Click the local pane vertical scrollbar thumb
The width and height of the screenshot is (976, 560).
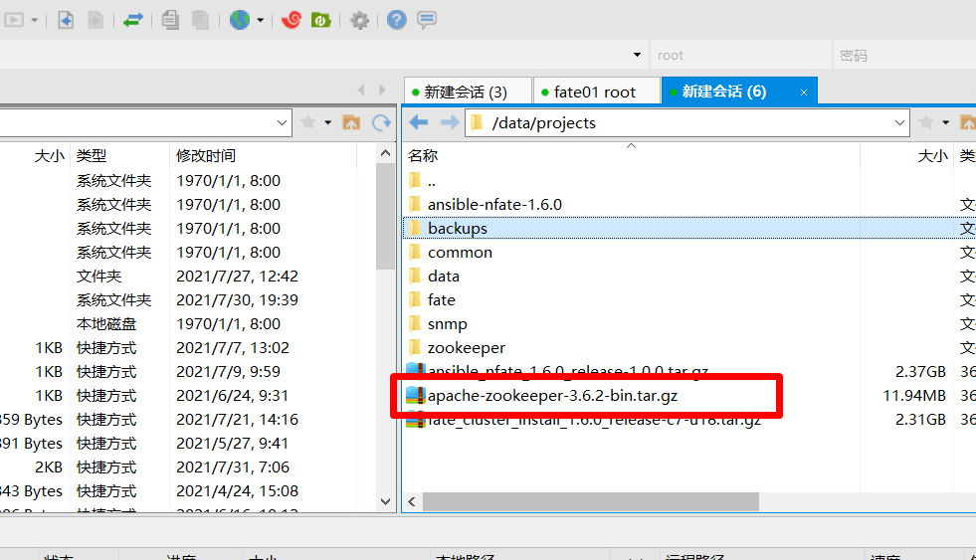(x=385, y=217)
